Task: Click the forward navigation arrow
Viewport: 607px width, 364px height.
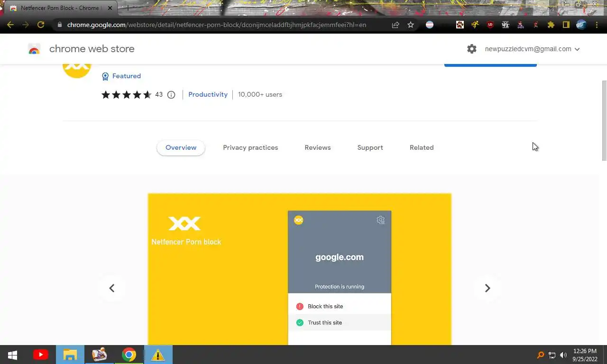Action: tap(26, 25)
